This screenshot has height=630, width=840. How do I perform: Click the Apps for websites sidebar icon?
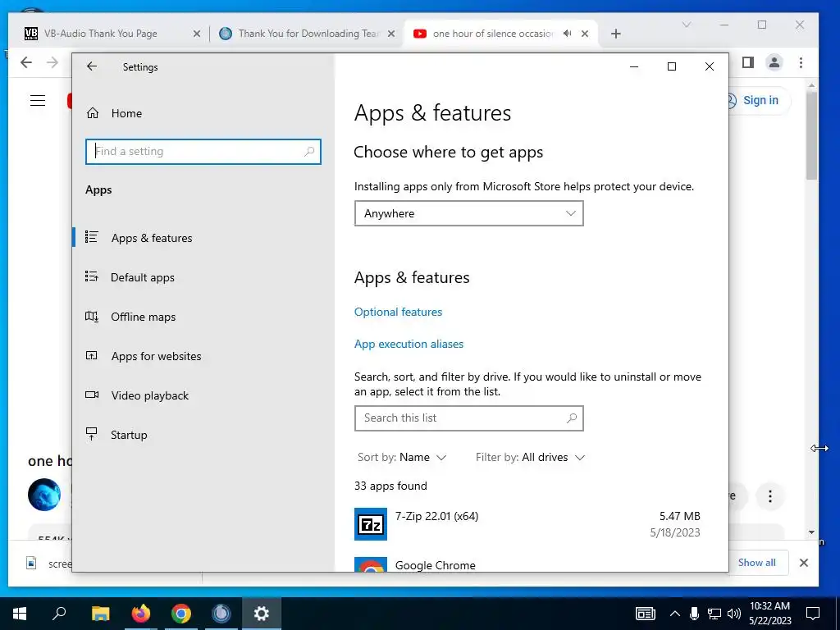point(92,355)
